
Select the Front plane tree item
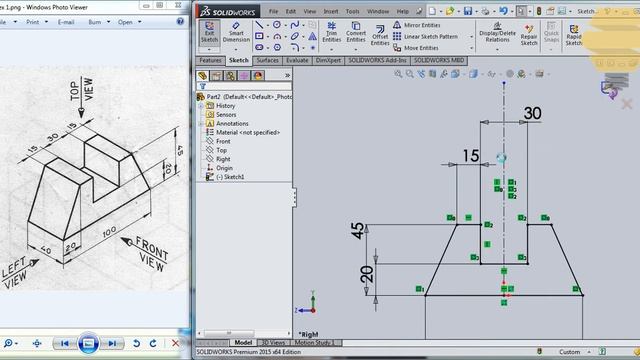(223, 141)
